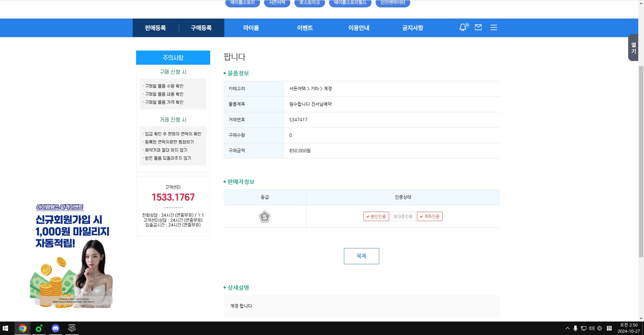Open the SA shield taskbar app
The width and height of the screenshot is (644, 335).
pyautogui.click(x=72, y=328)
